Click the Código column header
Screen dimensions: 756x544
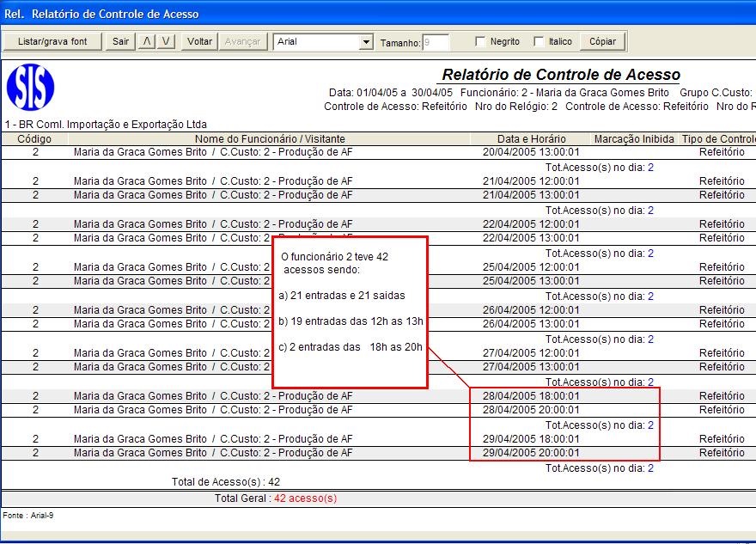point(34,139)
